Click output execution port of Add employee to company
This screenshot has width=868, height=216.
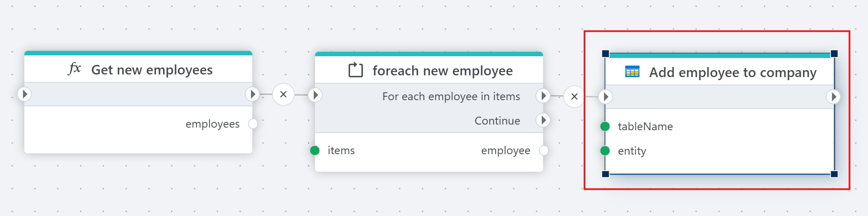tap(833, 97)
